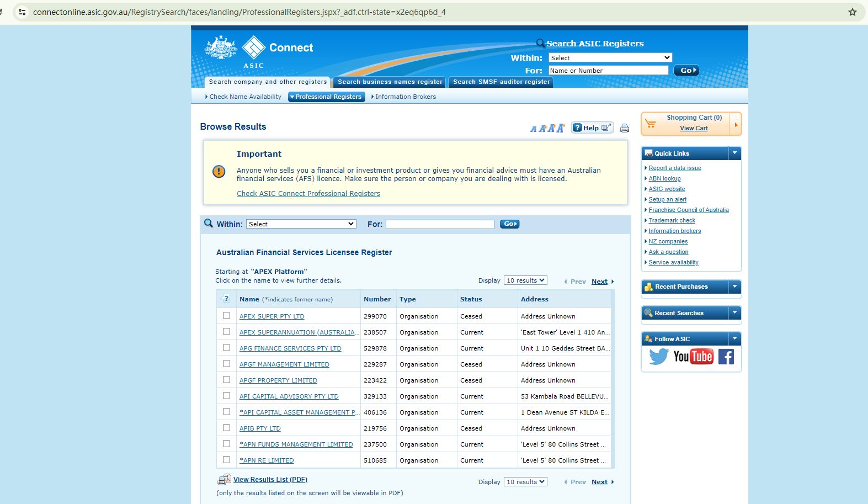
Task: Click the header Go button
Action: [x=686, y=70]
